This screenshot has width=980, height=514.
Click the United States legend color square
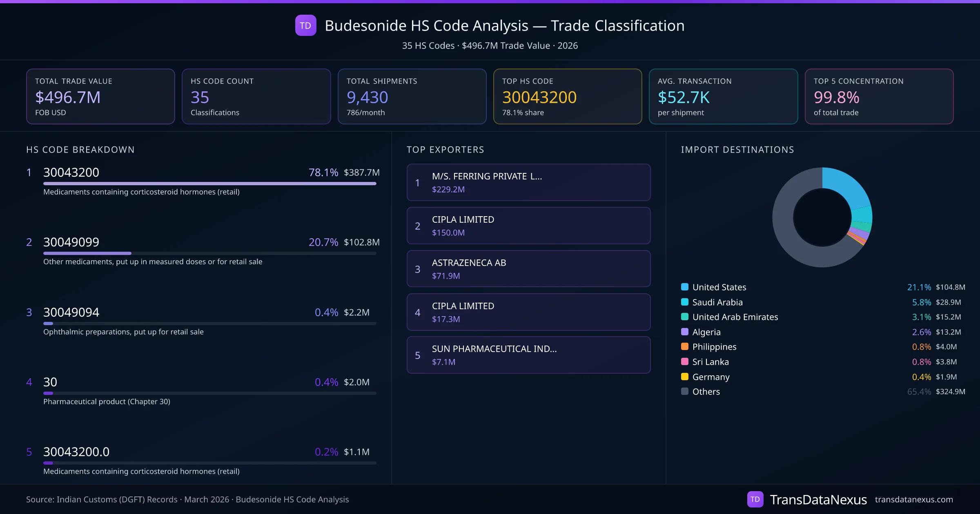(x=685, y=287)
